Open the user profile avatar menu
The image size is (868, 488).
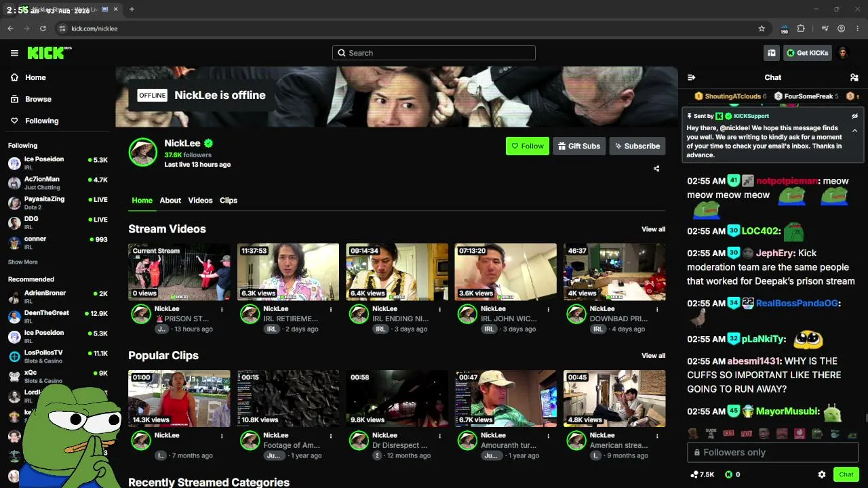tap(843, 53)
